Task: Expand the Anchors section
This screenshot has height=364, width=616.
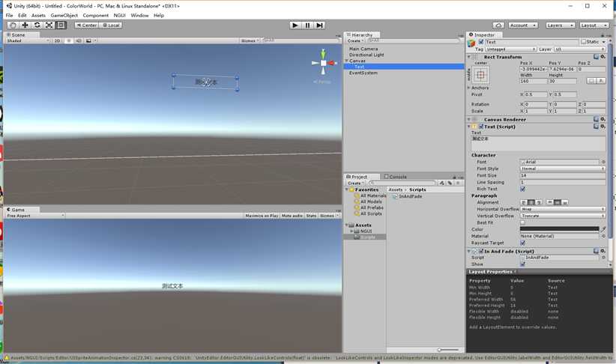Action: pos(469,88)
